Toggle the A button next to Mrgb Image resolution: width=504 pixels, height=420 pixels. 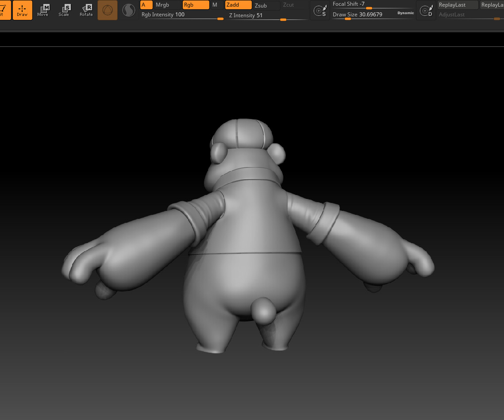click(146, 5)
